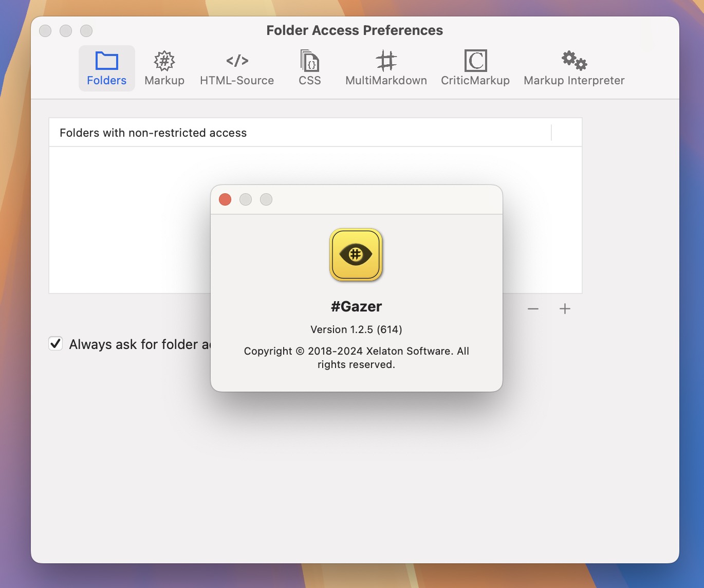
Task: Click the Folders with non-restricted access header
Action: click(x=300, y=133)
